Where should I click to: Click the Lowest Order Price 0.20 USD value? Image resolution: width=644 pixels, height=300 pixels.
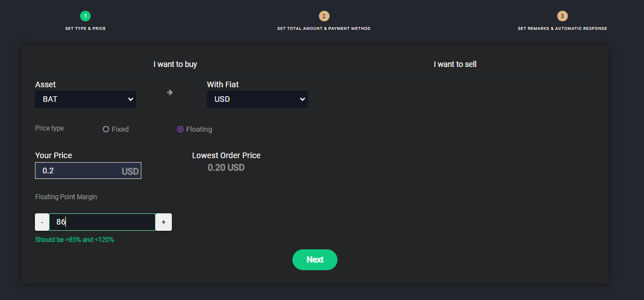coord(226,168)
